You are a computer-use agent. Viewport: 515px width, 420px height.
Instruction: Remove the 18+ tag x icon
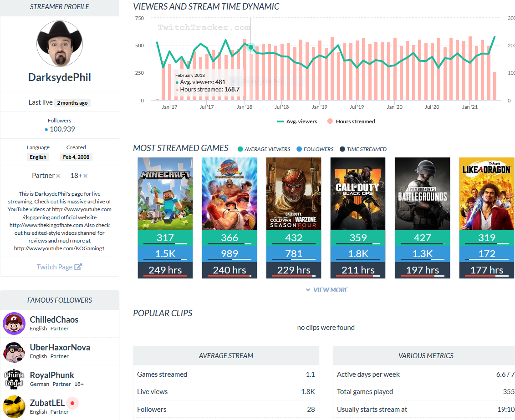[86, 176]
